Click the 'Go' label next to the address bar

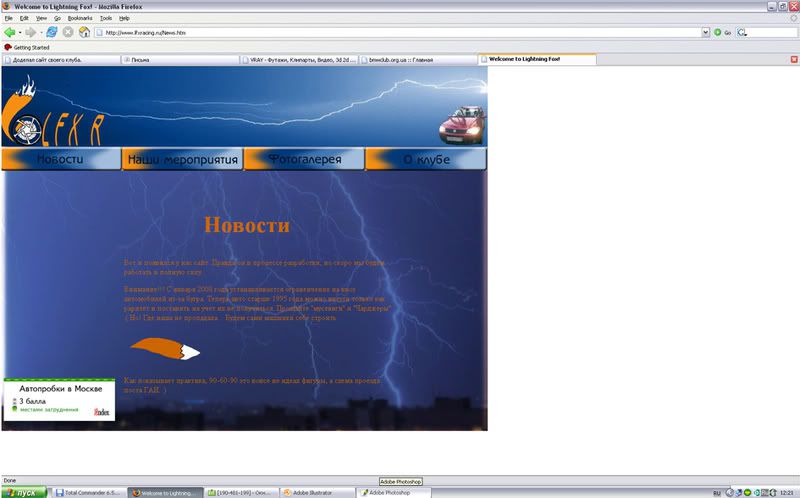pyautogui.click(x=727, y=33)
